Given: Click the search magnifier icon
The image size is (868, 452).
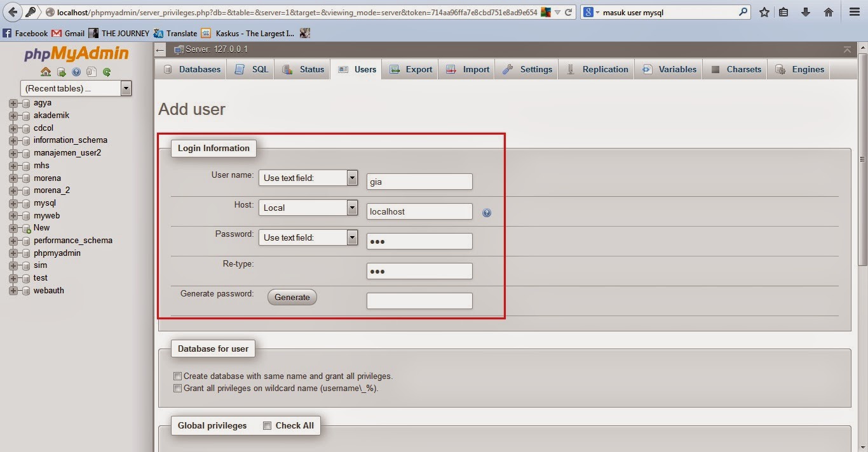Looking at the screenshot, I should [x=743, y=12].
